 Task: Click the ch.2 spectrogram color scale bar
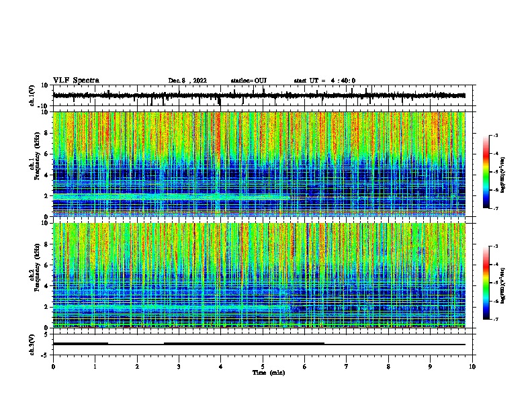pyautogui.click(x=486, y=283)
